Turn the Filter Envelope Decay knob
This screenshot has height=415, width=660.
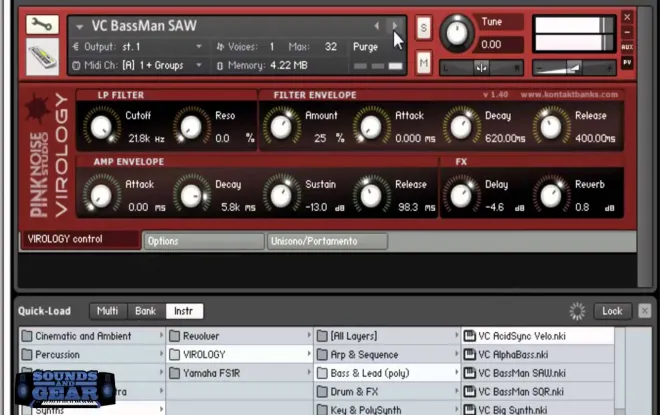click(x=461, y=127)
